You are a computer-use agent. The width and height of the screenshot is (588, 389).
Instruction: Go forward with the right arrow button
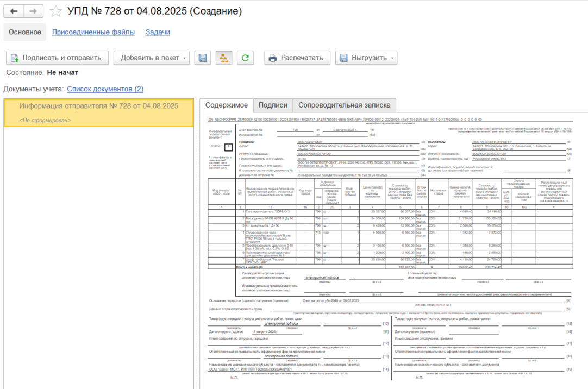[33, 11]
